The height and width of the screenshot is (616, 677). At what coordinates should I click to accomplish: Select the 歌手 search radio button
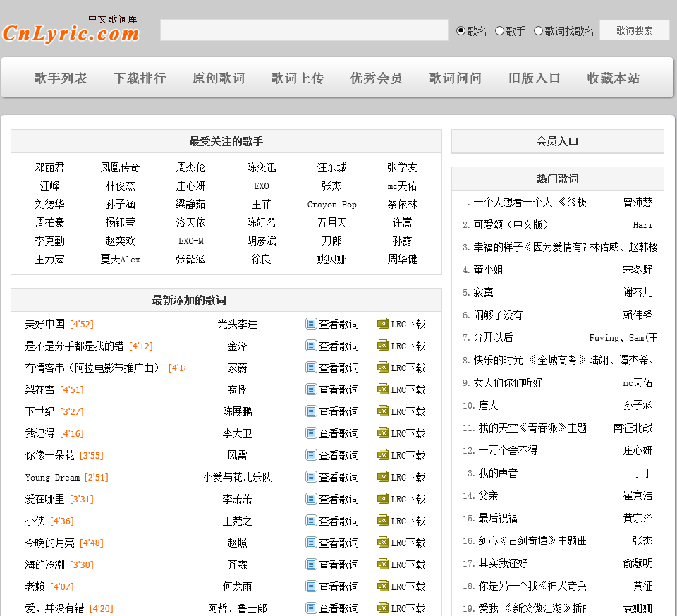[x=499, y=30]
